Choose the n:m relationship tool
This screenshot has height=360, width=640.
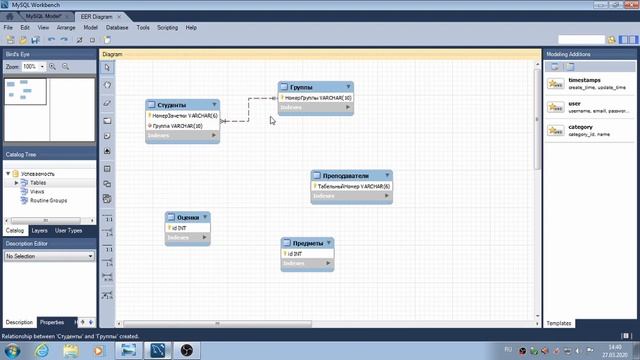coord(107,277)
